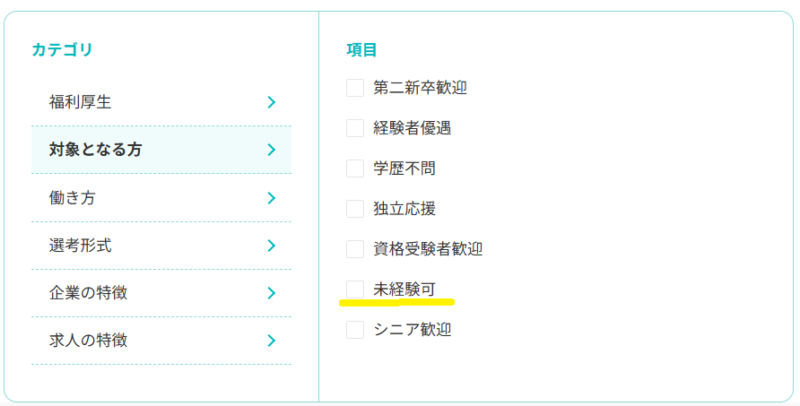The width and height of the screenshot is (800, 406).
Task: Show the 企業の特徴 category items
Action: (x=88, y=293)
